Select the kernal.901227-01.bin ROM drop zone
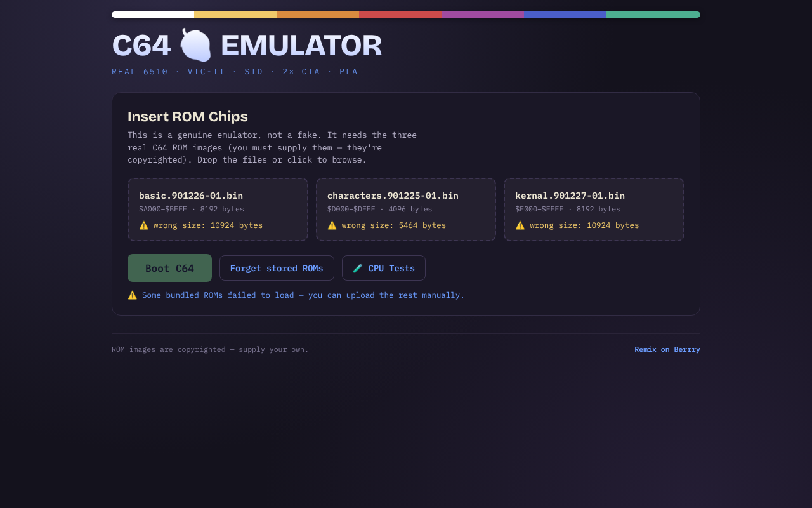 click(594, 210)
